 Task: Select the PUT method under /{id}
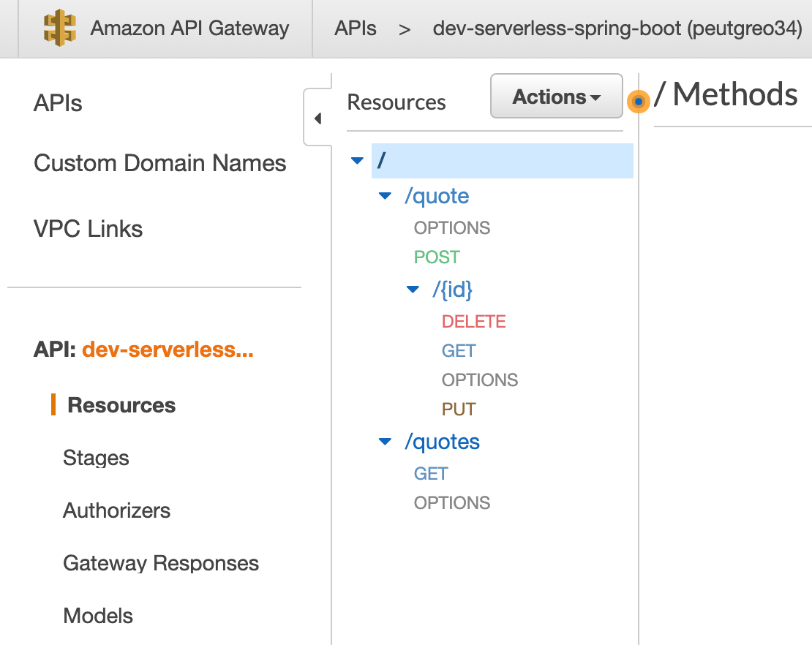click(x=459, y=410)
